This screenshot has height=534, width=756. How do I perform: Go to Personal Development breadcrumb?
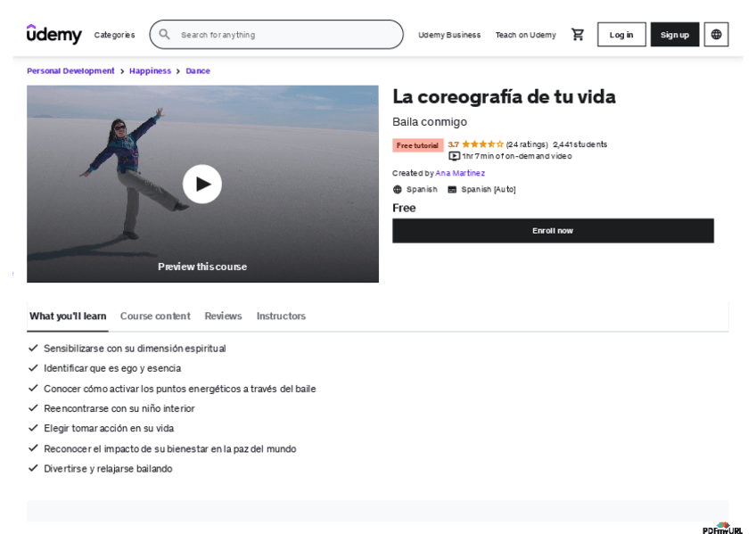pyautogui.click(x=70, y=70)
